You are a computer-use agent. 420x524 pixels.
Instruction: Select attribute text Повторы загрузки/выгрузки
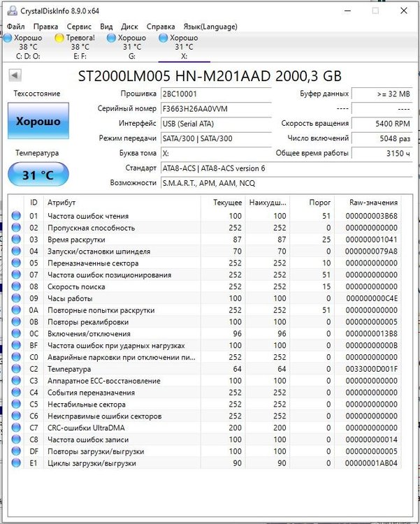(x=96, y=451)
